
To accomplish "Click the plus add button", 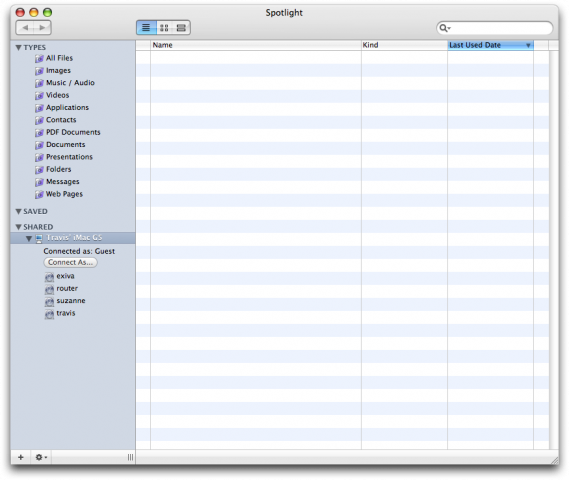I will 21,457.
